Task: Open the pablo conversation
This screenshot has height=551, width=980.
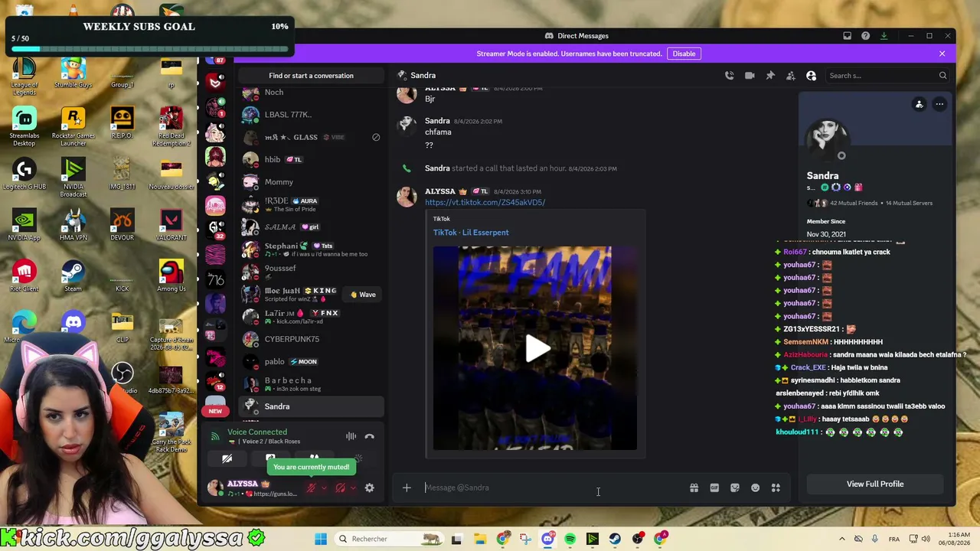Action: [x=311, y=361]
